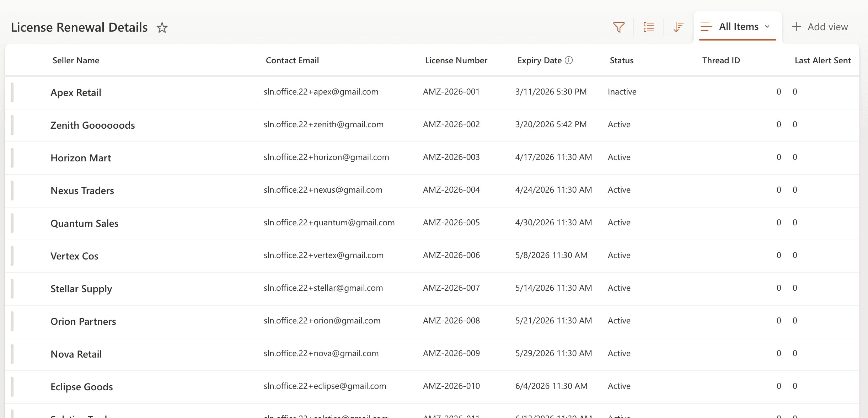Viewport: 868px width, 418px height.
Task: Select the Horizon Mart row handle
Action: [12, 158]
